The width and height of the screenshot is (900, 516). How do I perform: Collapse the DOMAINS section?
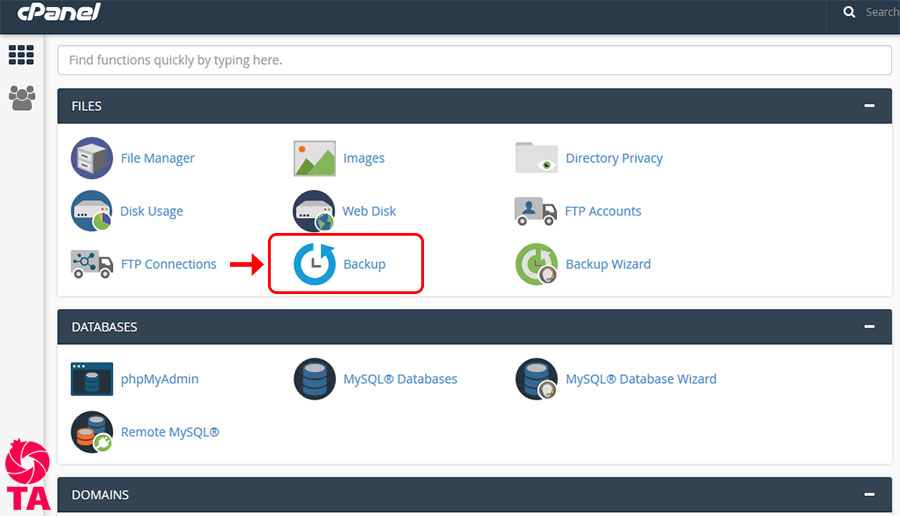click(870, 495)
